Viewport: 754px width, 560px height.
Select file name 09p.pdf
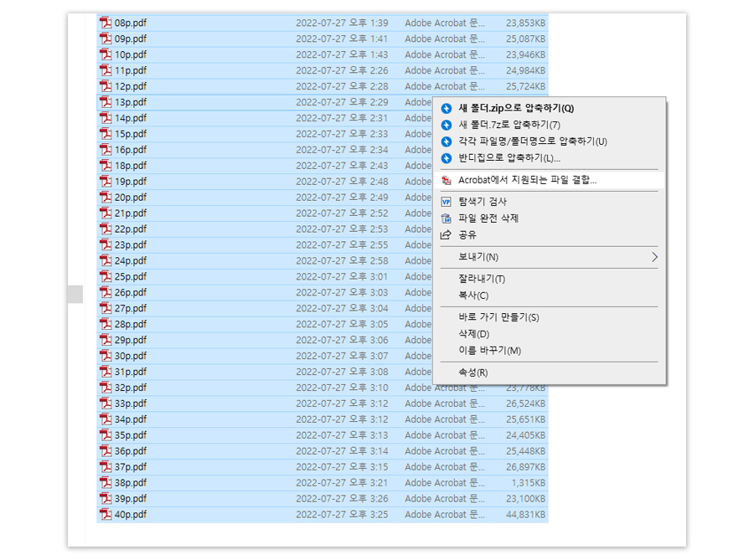tap(131, 39)
